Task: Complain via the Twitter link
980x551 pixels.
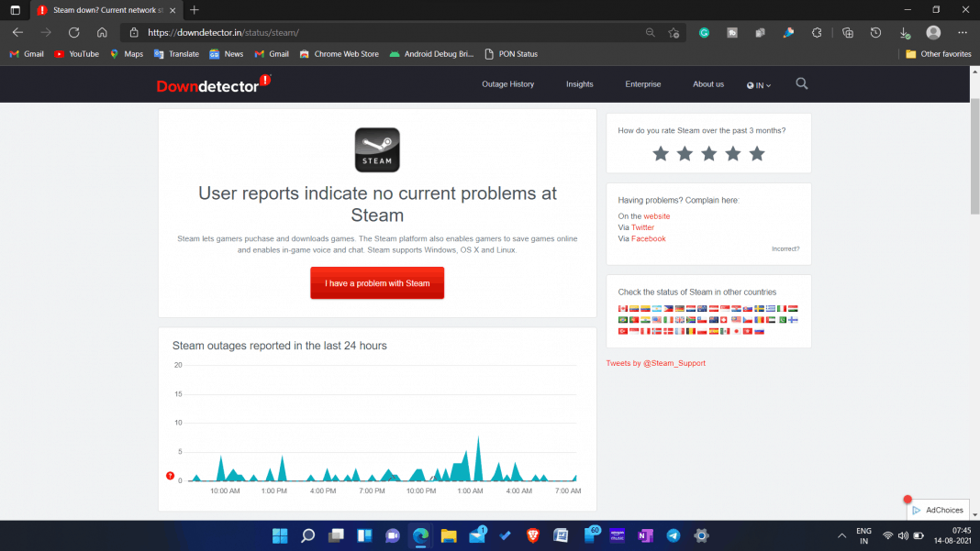Action: coord(641,227)
